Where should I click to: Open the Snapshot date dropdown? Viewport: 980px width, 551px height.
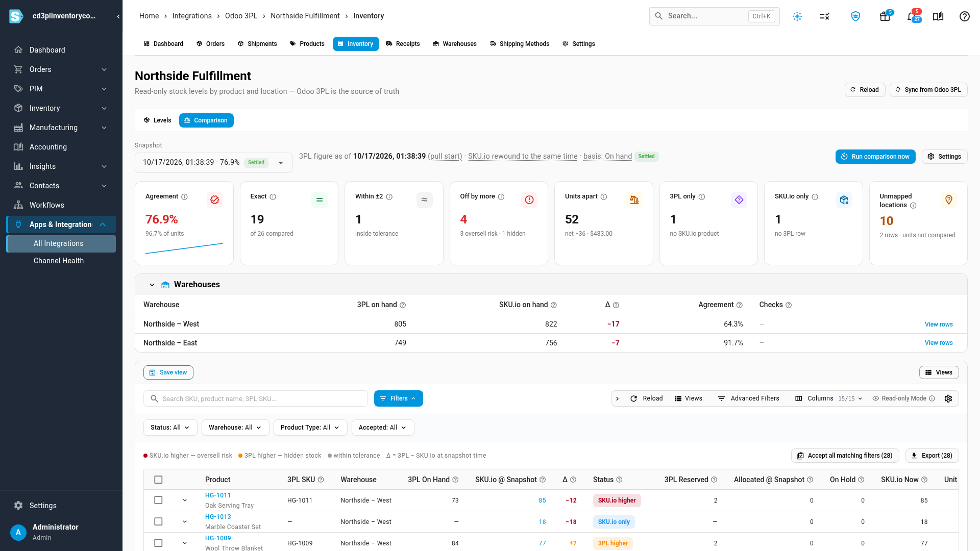(x=213, y=163)
